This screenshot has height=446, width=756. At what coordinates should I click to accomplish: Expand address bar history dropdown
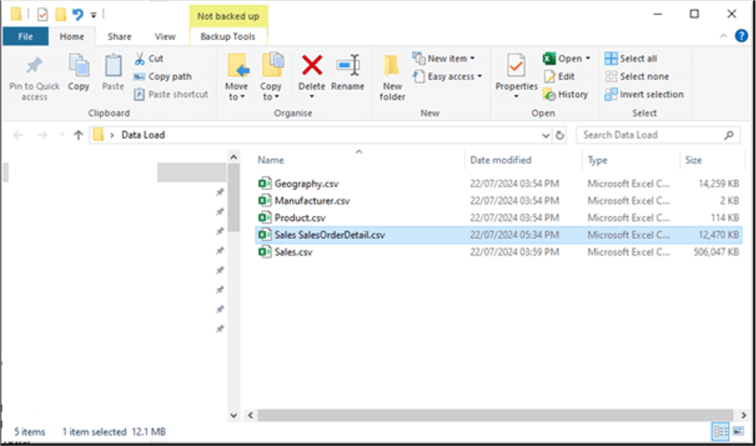(x=546, y=135)
